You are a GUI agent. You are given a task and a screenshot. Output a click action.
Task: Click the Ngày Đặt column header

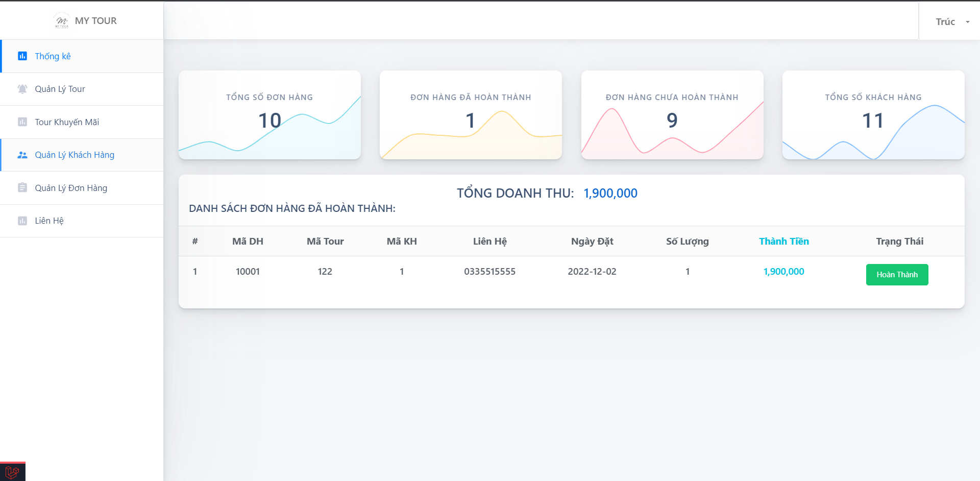tap(592, 241)
